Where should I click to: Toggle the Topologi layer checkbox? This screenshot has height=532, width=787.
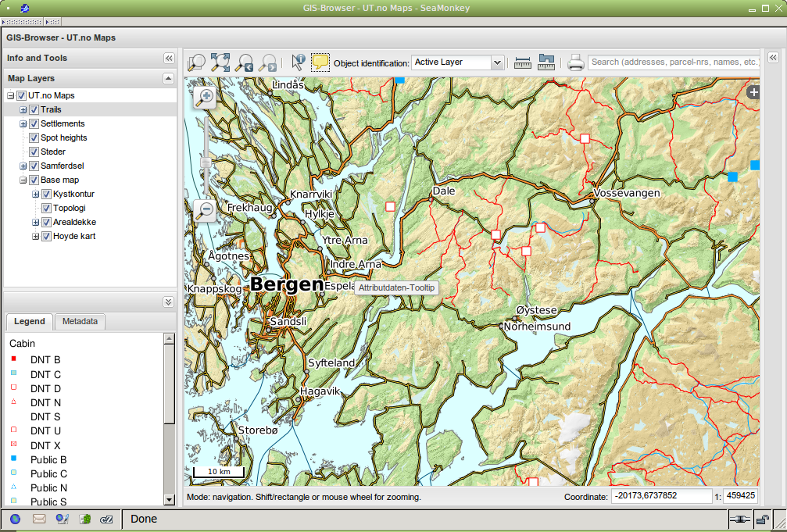point(47,208)
